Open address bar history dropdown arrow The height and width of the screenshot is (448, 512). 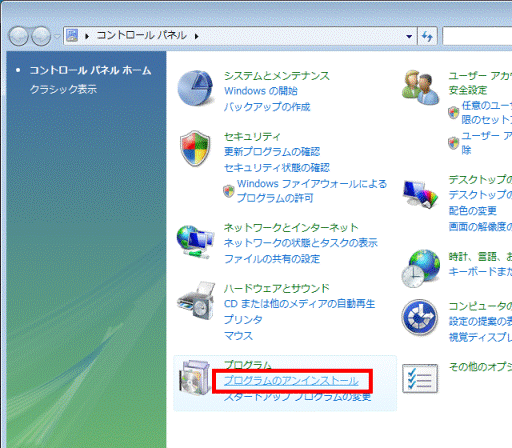pyautogui.click(x=409, y=36)
